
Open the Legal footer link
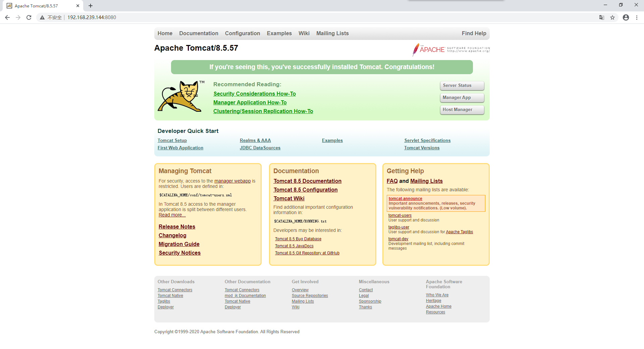click(364, 296)
